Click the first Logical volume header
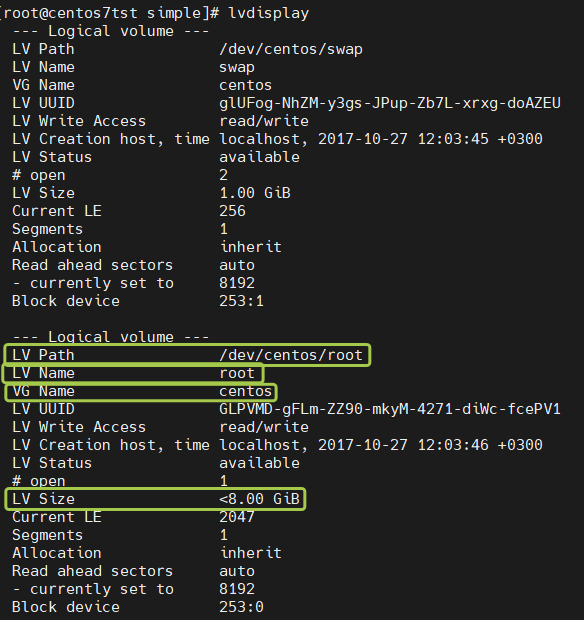The image size is (584, 620). point(111,31)
